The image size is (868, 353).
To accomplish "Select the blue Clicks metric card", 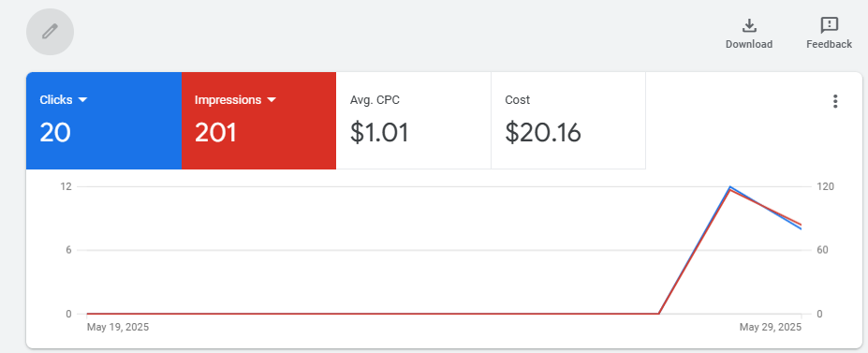I will coord(104,121).
